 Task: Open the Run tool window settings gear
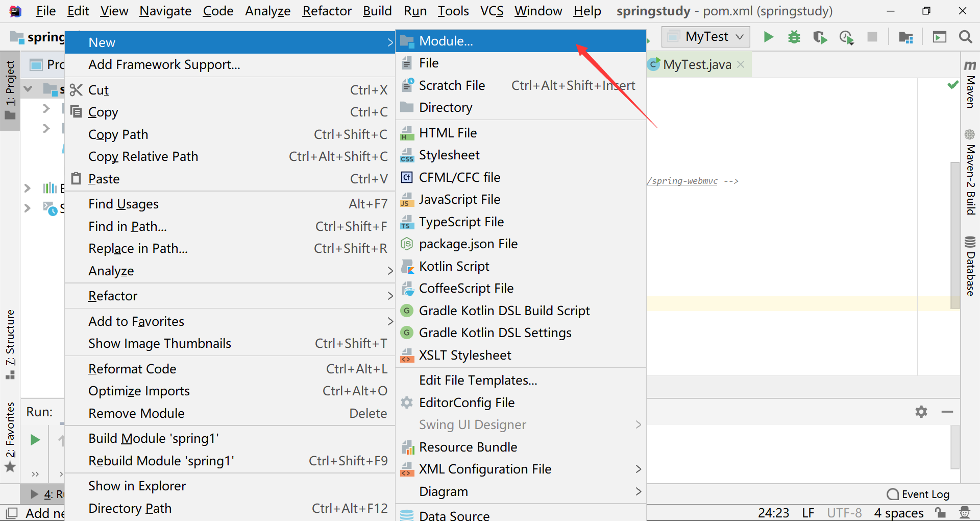(921, 412)
